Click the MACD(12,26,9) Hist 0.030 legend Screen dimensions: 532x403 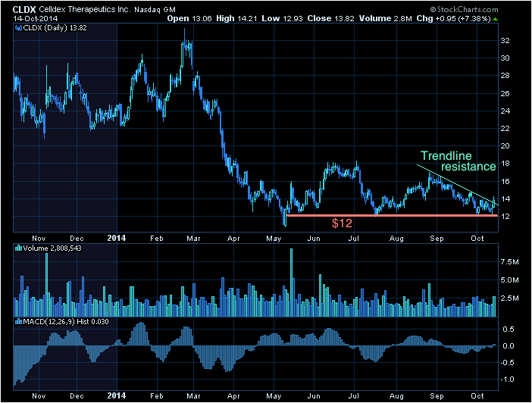pyautogui.click(x=66, y=322)
